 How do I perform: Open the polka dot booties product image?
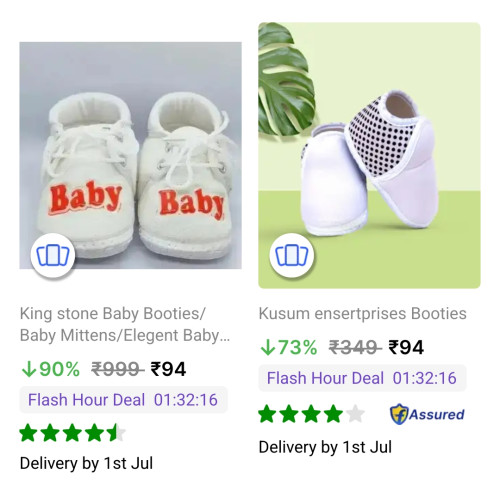(369, 155)
